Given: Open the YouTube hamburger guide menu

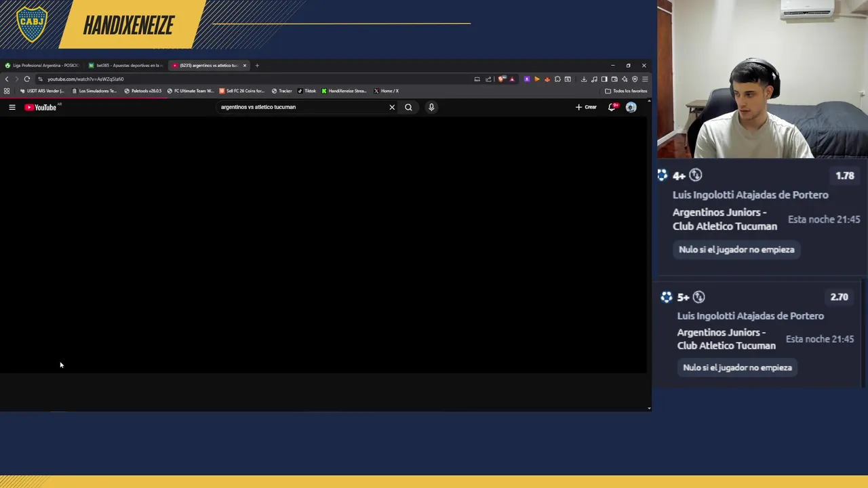Looking at the screenshot, I should point(12,107).
